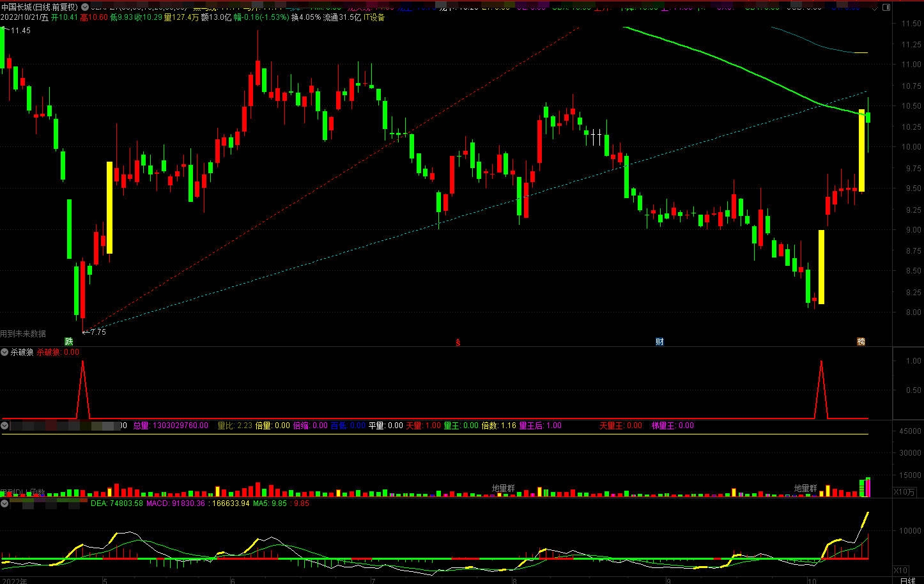Viewport: 924px width, 584px height.
Task: Click the 45000 level on volume axis
Action: [x=910, y=431]
